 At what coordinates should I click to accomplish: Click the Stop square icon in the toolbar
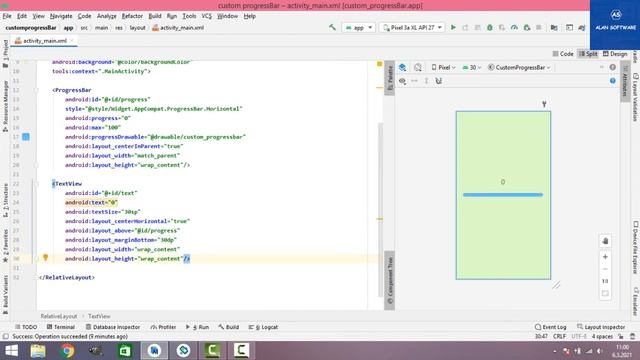click(539, 27)
